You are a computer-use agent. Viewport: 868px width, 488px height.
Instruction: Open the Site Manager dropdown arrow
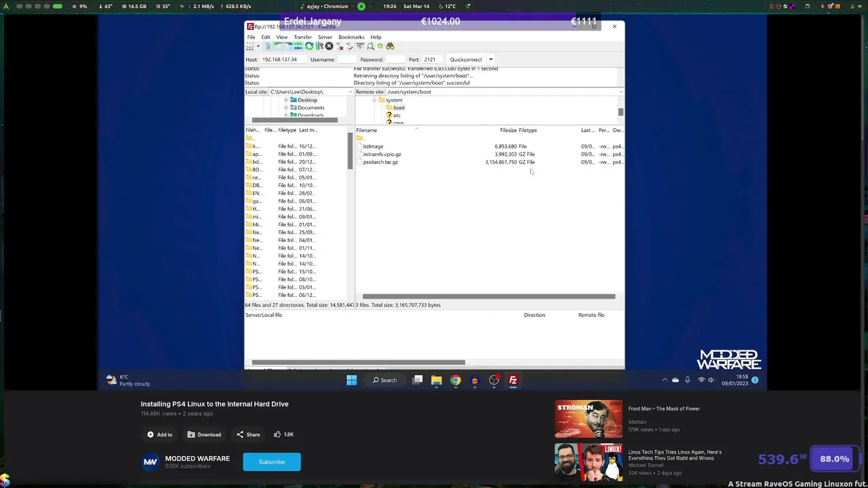258,46
